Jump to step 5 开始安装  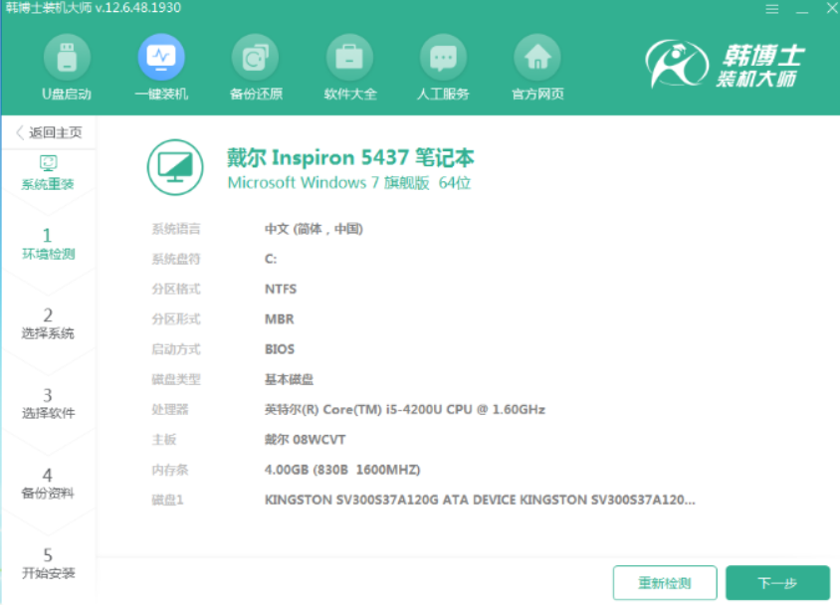[48, 563]
